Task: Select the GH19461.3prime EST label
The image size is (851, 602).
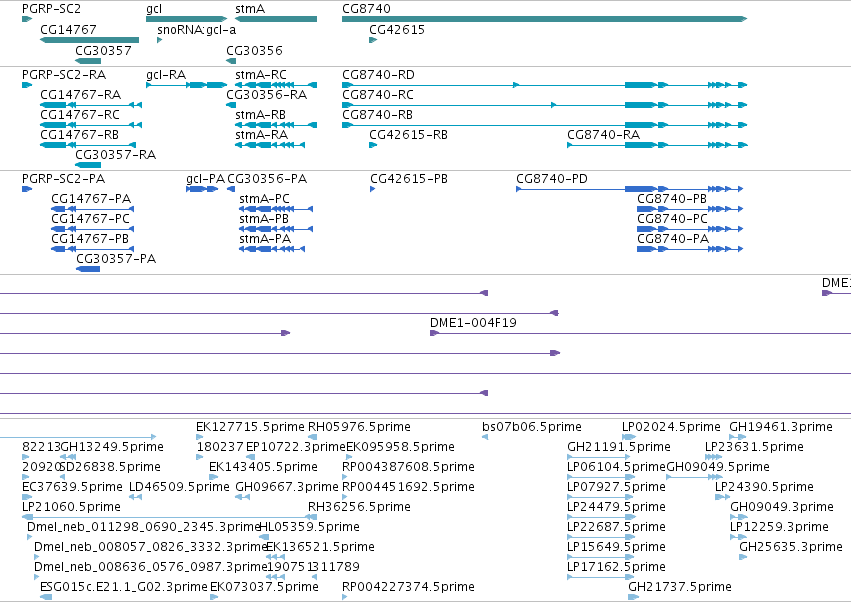Action: (x=781, y=427)
